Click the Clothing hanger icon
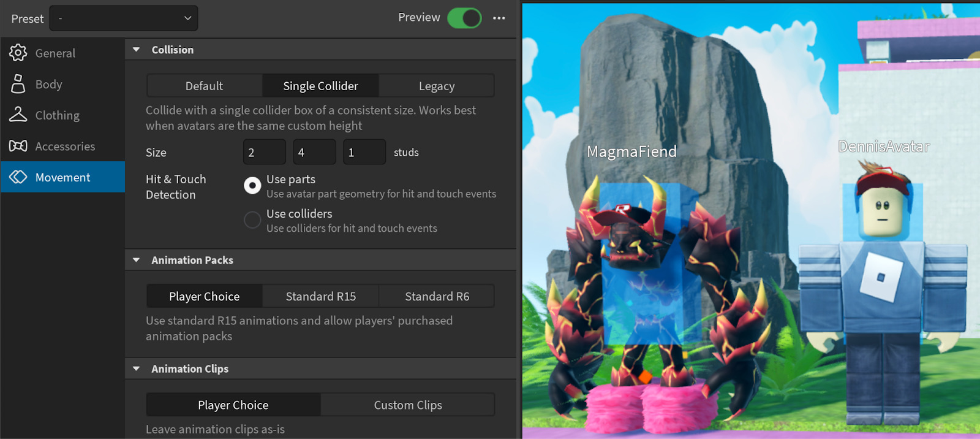The width and height of the screenshot is (980, 439). pyautogui.click(x=18, y=115)
